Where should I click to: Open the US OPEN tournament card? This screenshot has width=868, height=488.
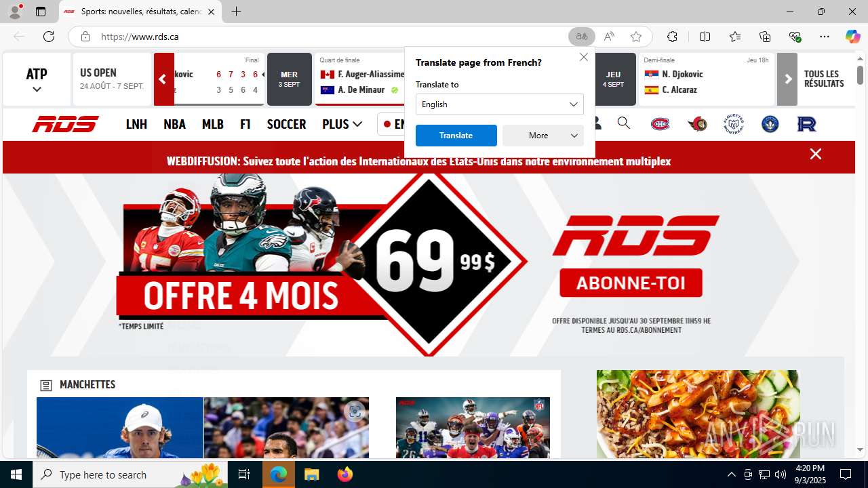pyautogui.click(x=112, y=79)
